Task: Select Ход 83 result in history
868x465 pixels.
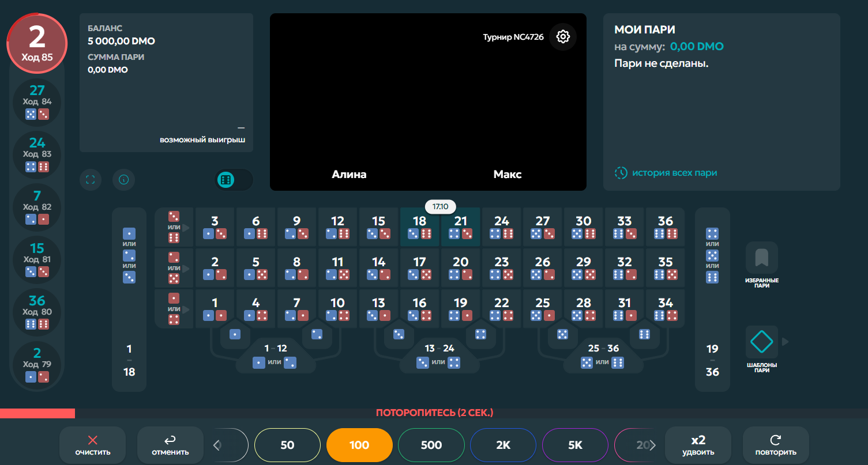Action: [37, 154]
